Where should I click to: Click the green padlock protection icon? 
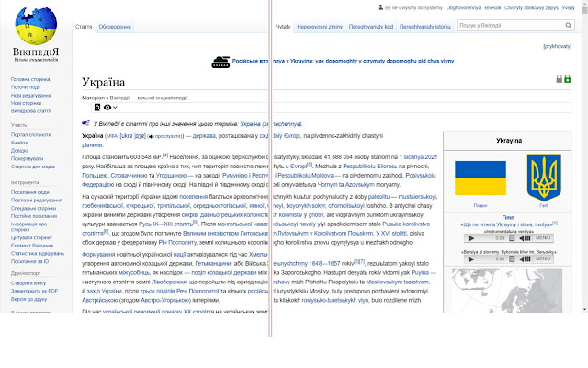568,79
